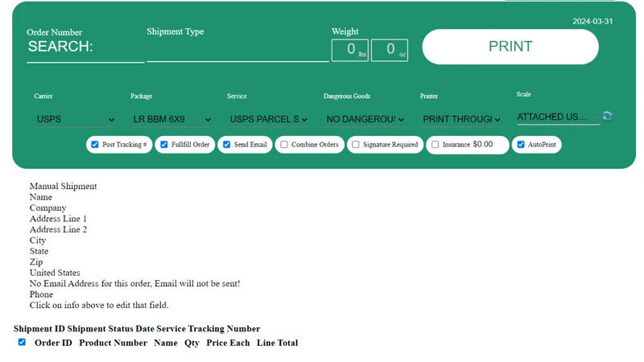Click the Shipment Status column header
This screenshot has height=362, width=644.
100,329
